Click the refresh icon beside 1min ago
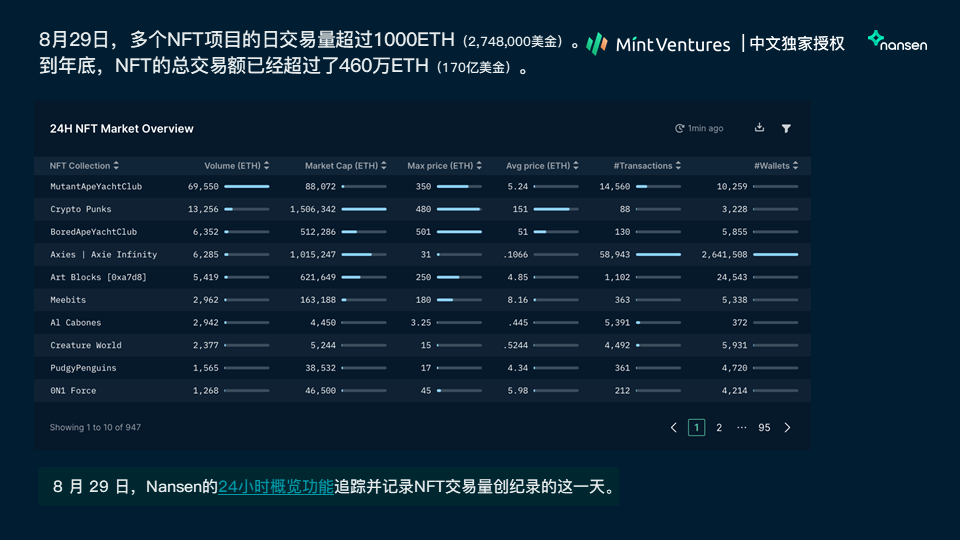Viewport: 960px width, 540px height. click(679, 129)
